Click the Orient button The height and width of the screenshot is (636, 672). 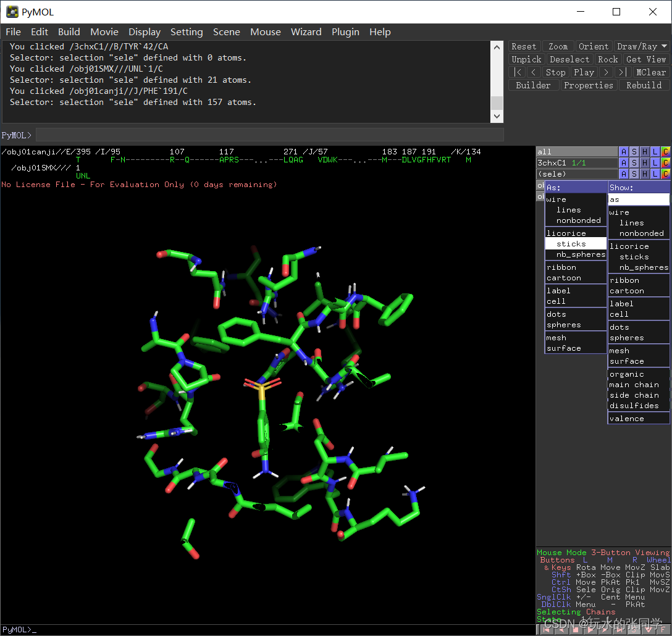tap(593, 47)
